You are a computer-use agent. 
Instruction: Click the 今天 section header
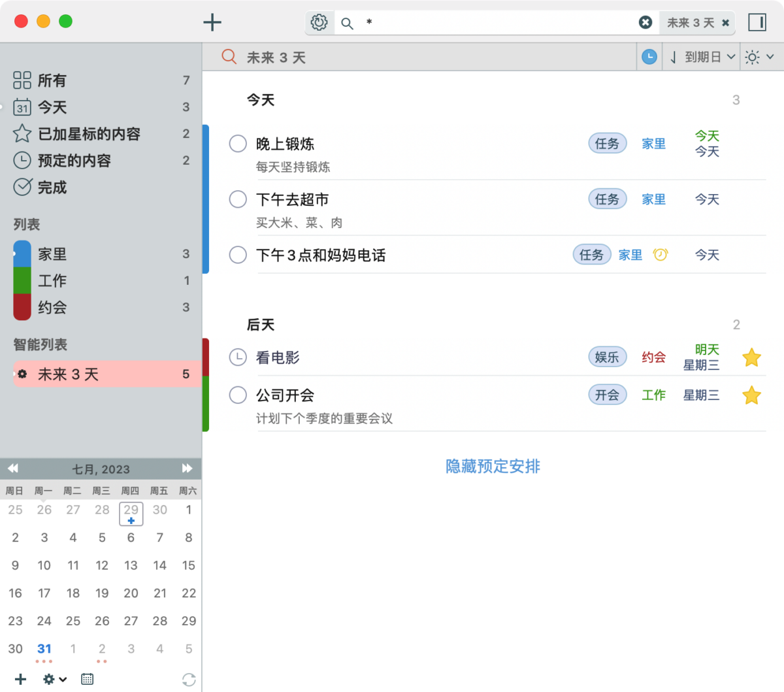point(261,100)
